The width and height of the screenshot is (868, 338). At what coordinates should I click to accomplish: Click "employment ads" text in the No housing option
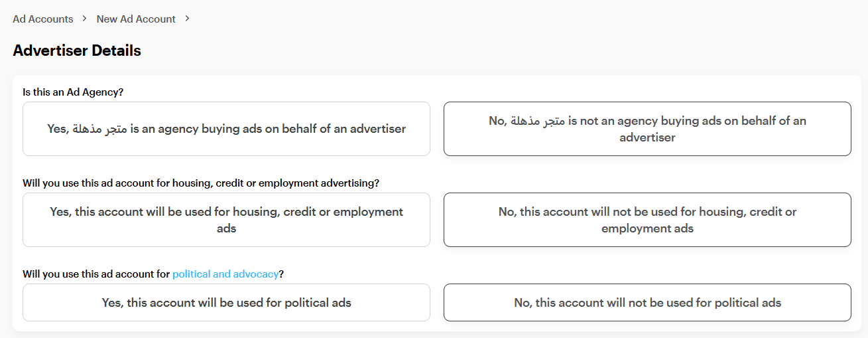(x=647, y=228)
